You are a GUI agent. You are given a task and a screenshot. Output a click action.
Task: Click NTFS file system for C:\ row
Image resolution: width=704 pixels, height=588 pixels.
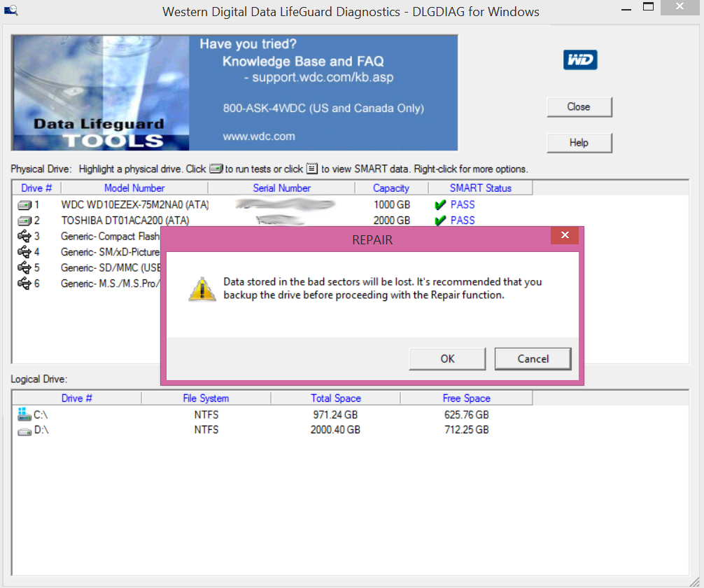pos(206,414)
